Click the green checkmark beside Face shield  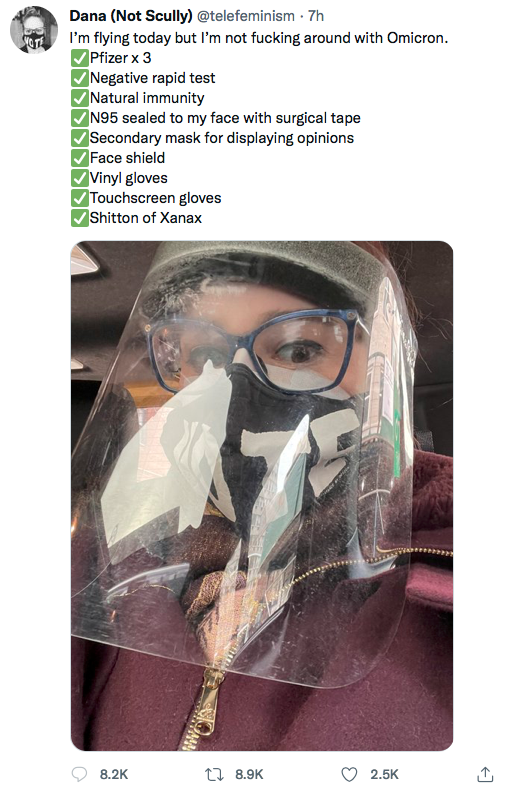(80, 158)
